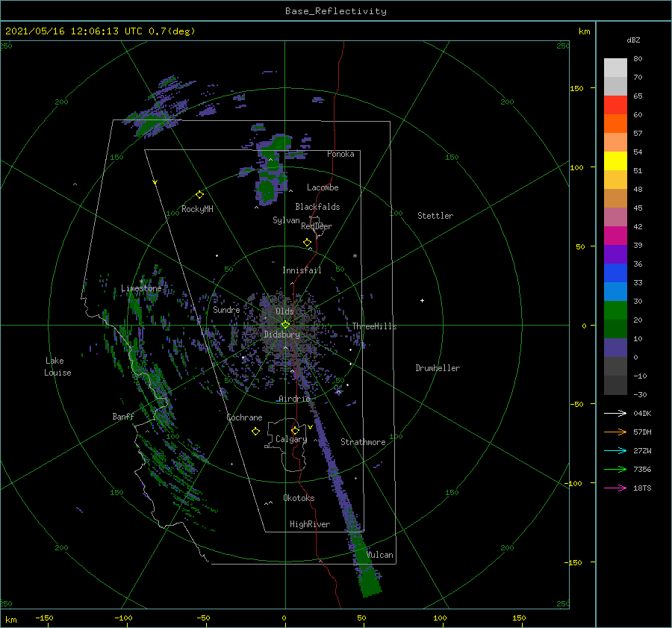The height and width of the screenshot is (628, 672).
Task: Click the white 04DK arrow in legend
Action: (615, 413)
